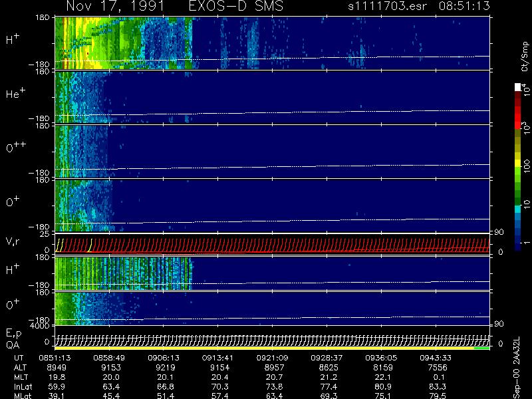This screenshot has width=532, height=399.
Task: Click the 'E,p' panel label
Action: coord(13,334)
